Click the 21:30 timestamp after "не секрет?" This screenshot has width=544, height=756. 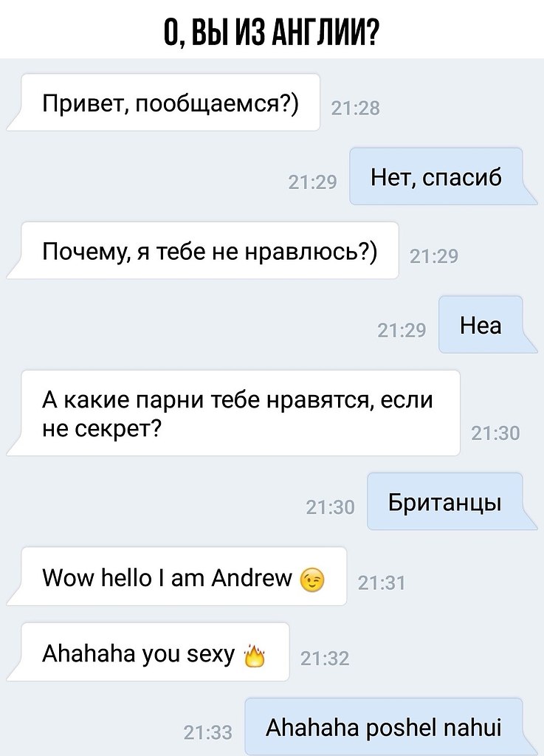click(495, 433)
